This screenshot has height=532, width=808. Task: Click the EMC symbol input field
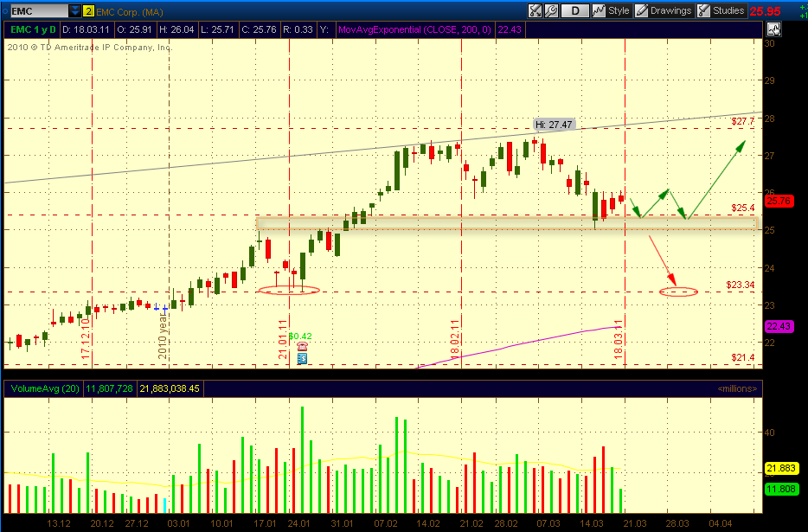[39, 11]
